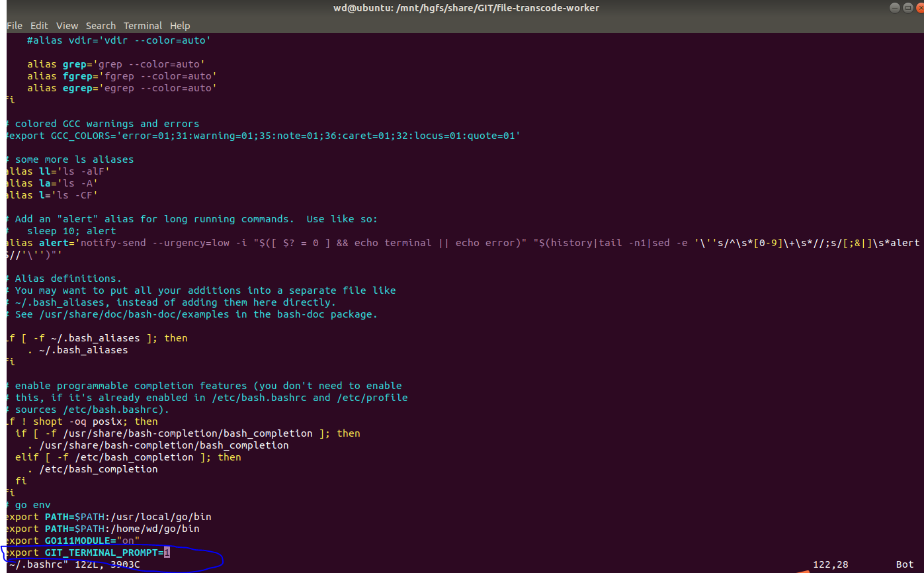924x573 pixels.
Task: Open the Edit menu
Action: click(x=39, y=25)
